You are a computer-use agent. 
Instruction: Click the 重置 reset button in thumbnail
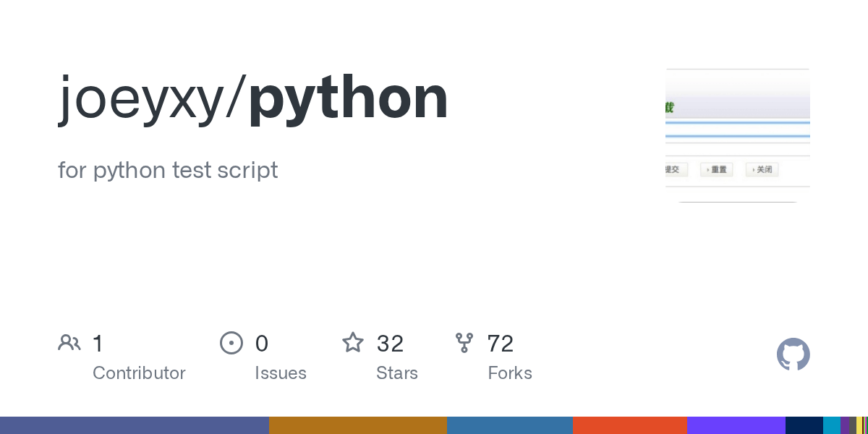(x=717, y=170)
